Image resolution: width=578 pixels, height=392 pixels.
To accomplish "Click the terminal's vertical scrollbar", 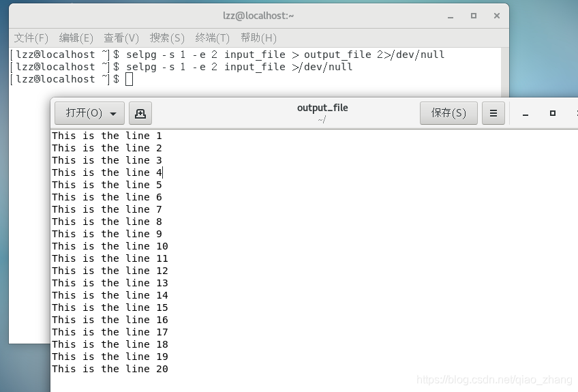I will point(505,73).
